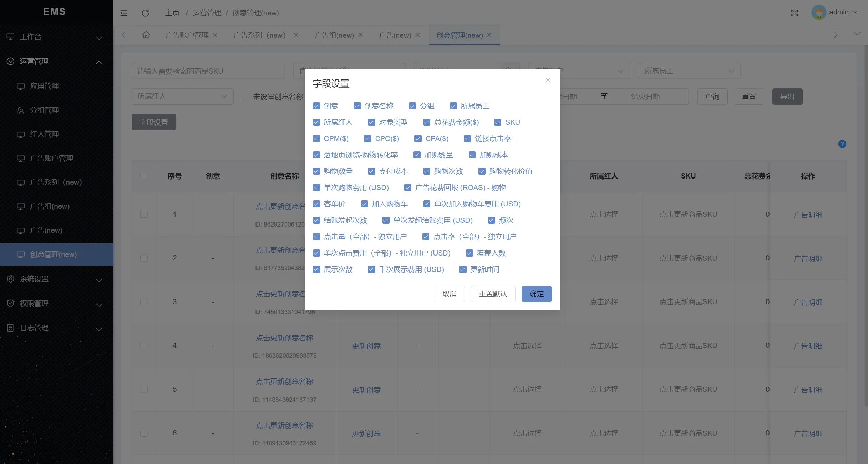
Task: Click 重置默认 button in dialog
Action: [x=493, y=294]
